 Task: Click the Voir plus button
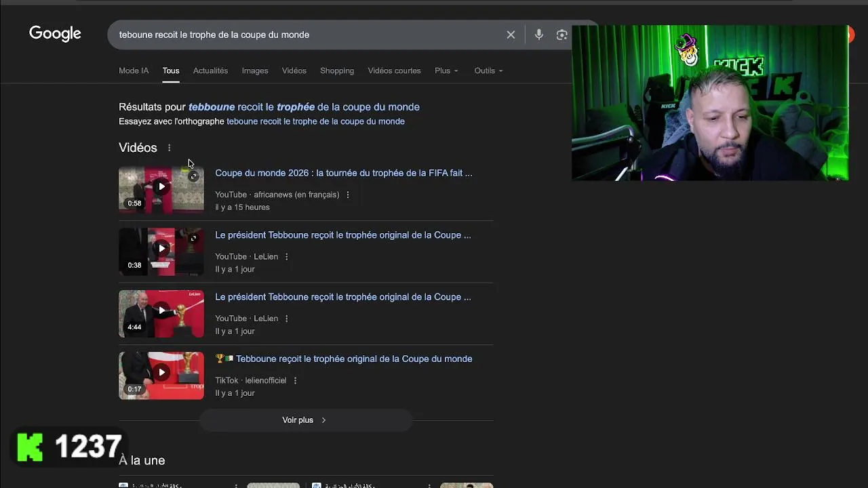click(x=304, y=420)
